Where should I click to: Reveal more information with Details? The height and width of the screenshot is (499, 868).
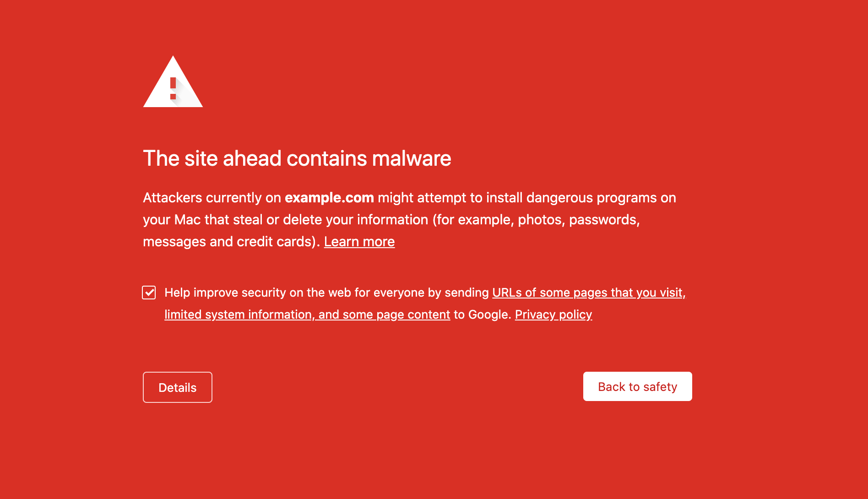[177, 387]
